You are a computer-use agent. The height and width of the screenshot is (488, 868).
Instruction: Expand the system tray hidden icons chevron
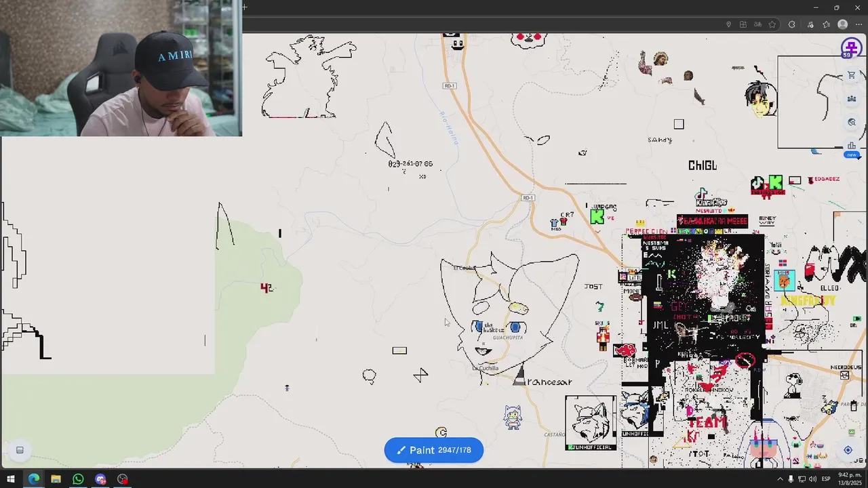780,479
